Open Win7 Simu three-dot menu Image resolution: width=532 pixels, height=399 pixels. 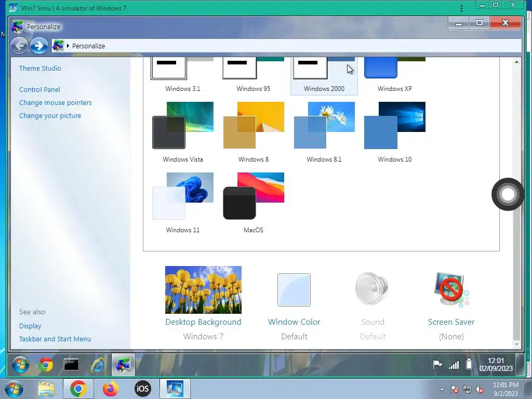461,8
